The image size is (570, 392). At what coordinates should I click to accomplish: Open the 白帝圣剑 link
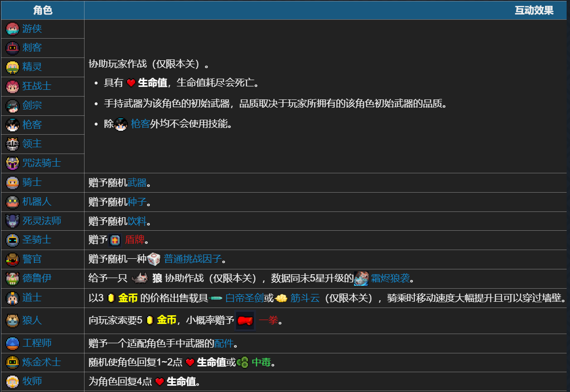coord(244,298)
